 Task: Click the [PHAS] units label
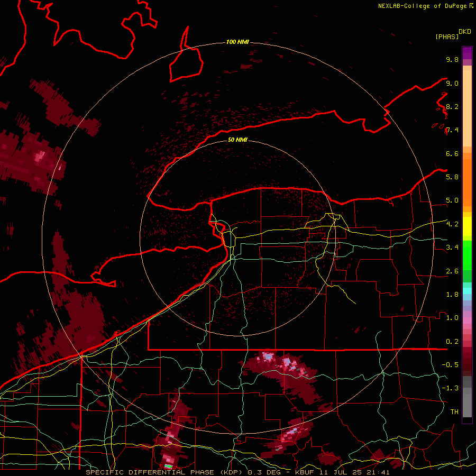click(x=447, y=37)
